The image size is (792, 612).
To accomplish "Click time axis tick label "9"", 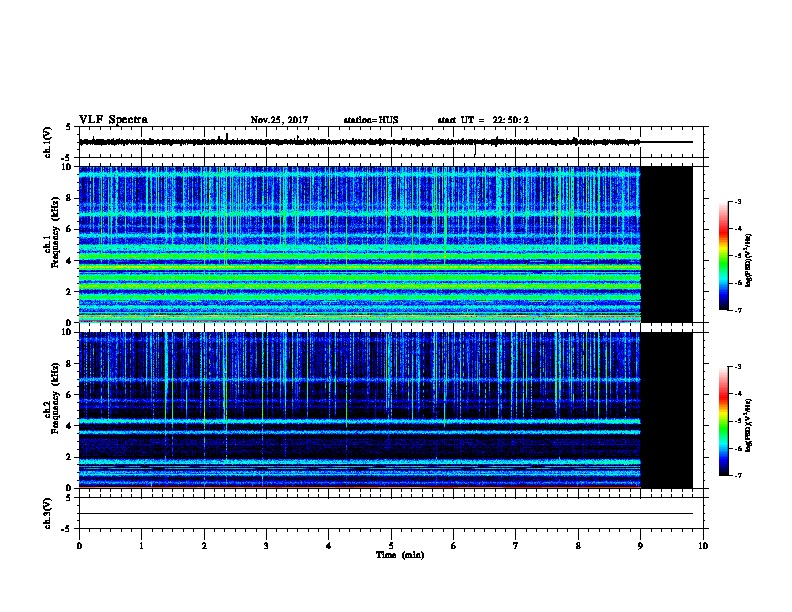I will point(640,545).
